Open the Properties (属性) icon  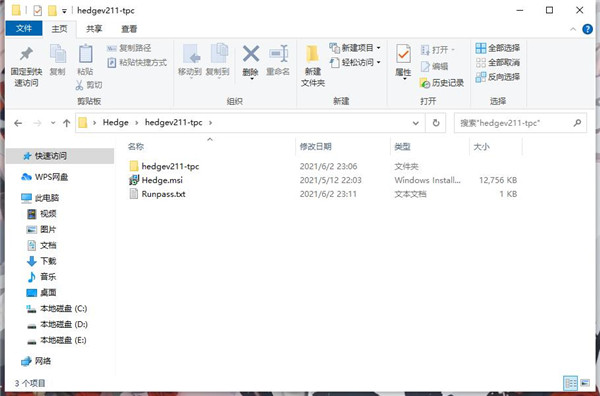[x=403, y=54]
